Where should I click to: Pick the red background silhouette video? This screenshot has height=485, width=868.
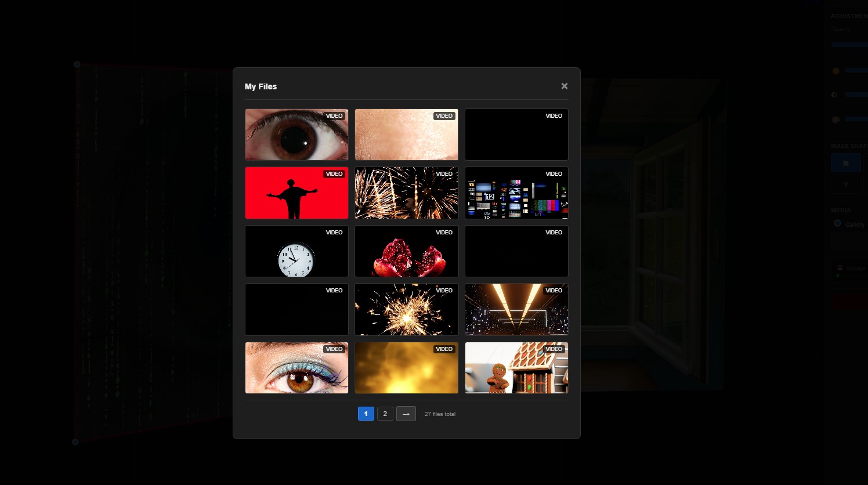[296, 193]
